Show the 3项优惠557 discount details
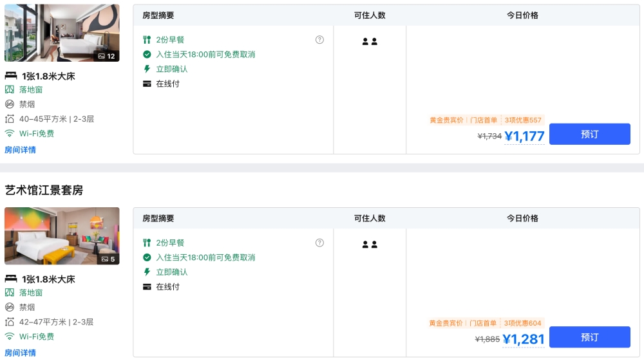 pos(522,120)
